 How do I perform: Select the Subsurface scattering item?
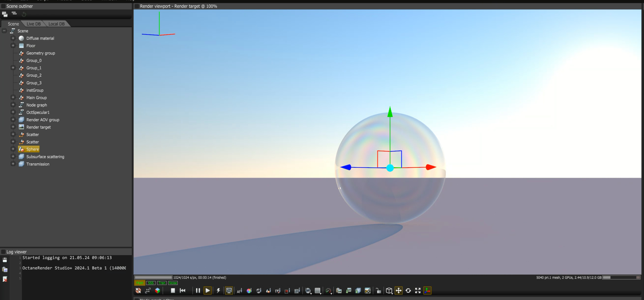(45, 157)
